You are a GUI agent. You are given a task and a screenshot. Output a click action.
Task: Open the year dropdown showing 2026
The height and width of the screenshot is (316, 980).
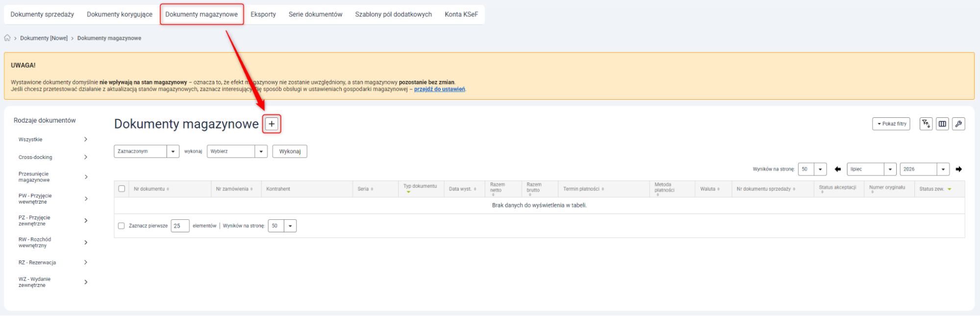pyautogui.click(x=925, y=169)
